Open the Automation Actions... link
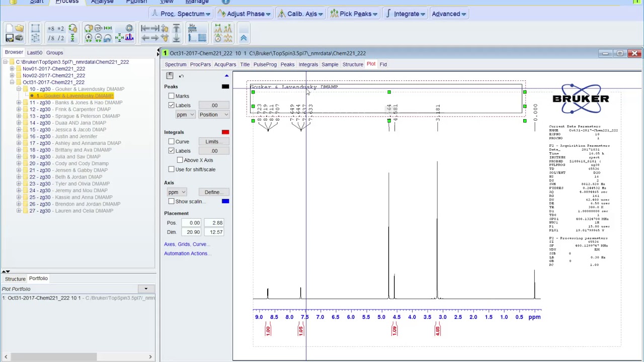 point(187,253)
